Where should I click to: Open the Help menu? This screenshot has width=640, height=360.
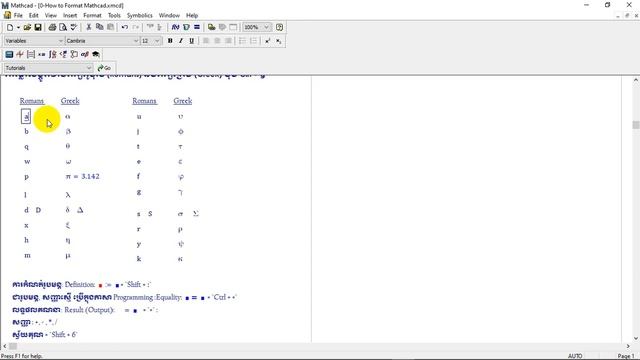pos(192,16)
